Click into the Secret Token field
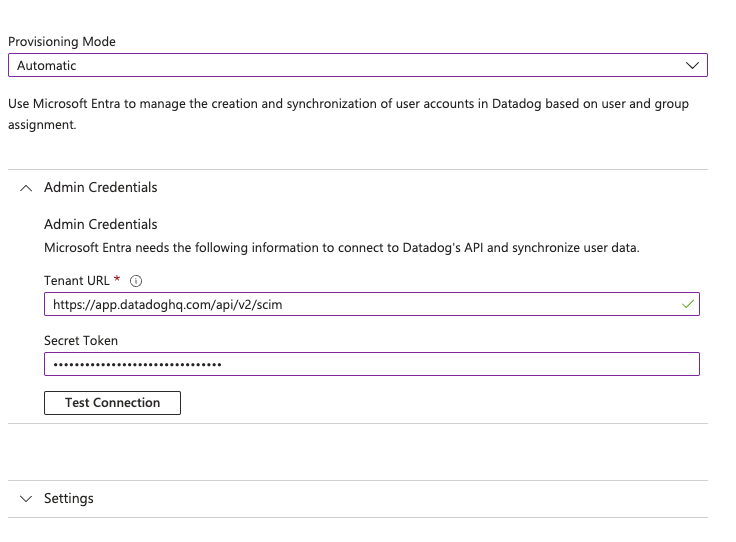 pyautogui.click(x=372, y=364)
